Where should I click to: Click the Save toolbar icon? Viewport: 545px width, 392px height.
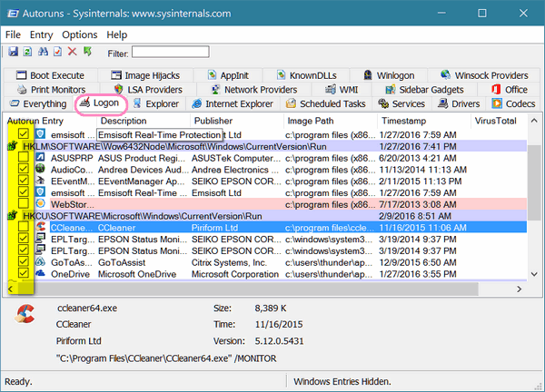[13, 52]
